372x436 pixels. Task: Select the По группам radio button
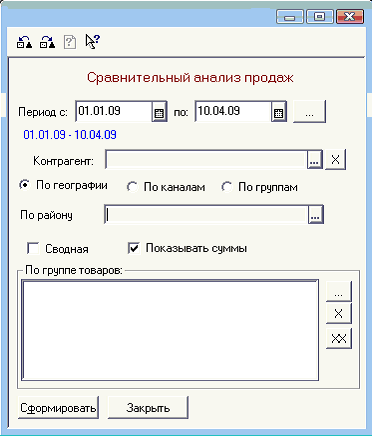(x=227, y=187)
